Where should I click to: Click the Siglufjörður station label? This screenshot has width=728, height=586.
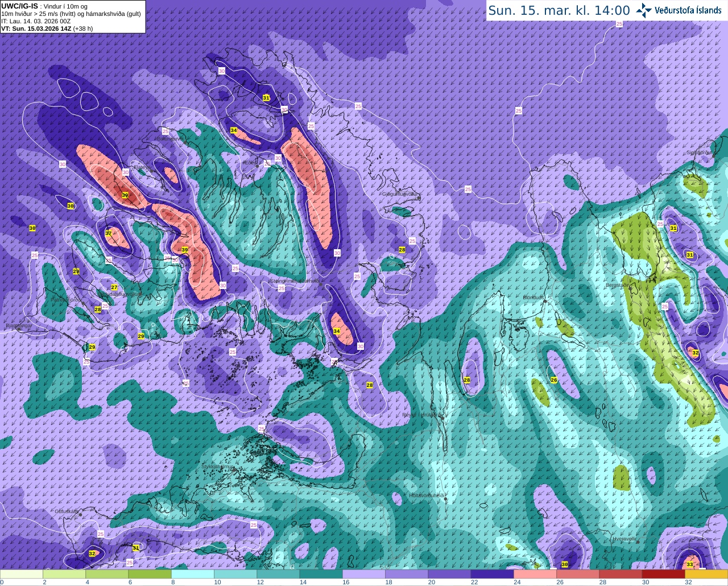point(700,152)
